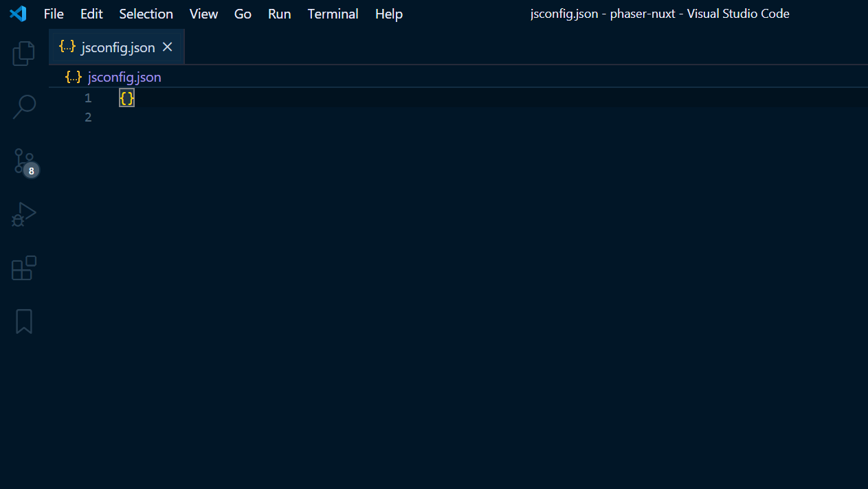Click line number 1 in the editor
Image resolution: width=868 pixels, height=489 pixels.
87,98
